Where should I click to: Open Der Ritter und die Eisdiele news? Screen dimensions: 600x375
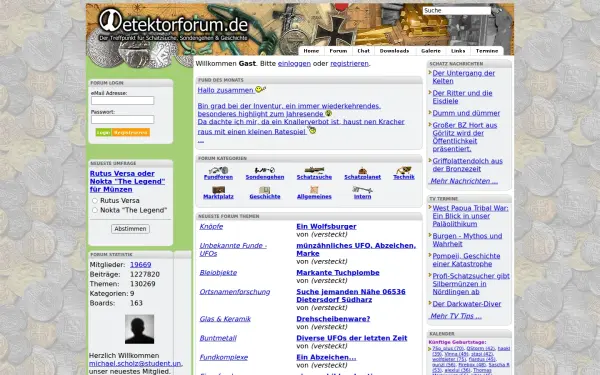(x=462, y=97)
